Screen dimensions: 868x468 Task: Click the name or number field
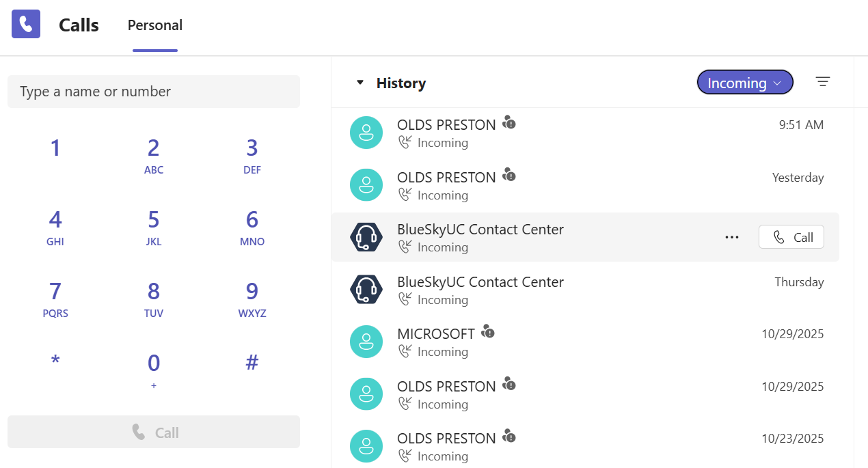[x=154, y=92]
